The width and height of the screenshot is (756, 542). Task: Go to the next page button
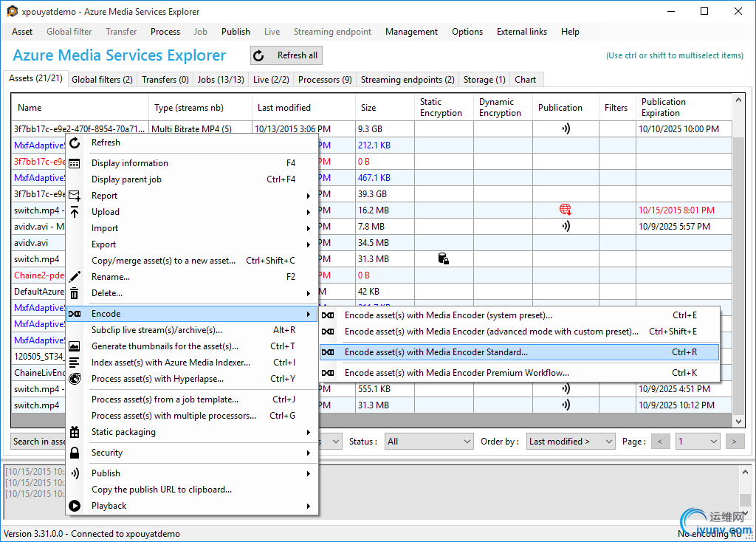tap(735, 442)
